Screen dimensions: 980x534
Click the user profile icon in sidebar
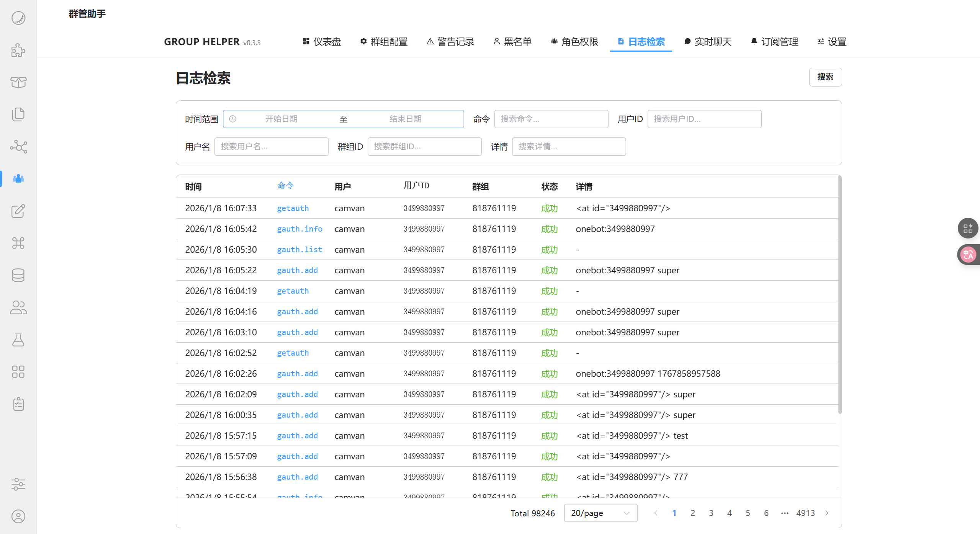point(18,516)
